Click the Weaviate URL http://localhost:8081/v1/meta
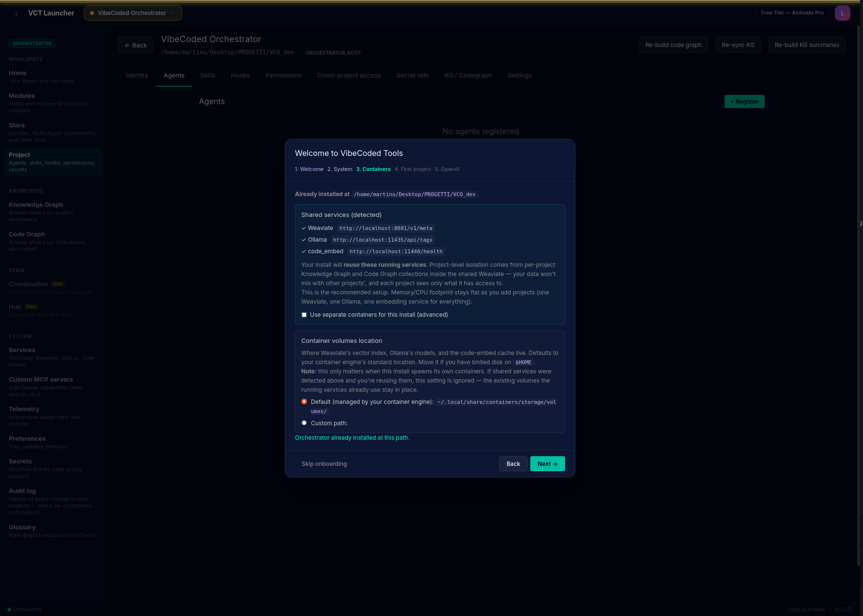This screenshot has height=616, width=863. point(385,228)
